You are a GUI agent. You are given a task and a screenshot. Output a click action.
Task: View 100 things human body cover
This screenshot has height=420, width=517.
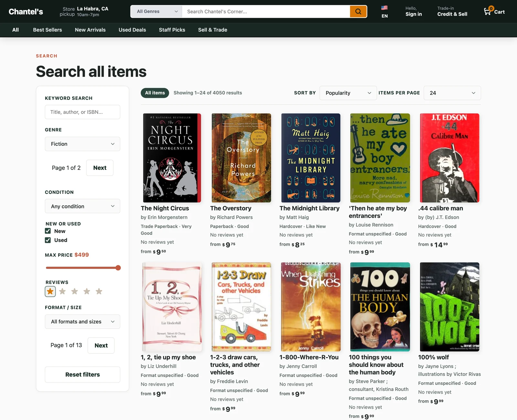380,307
